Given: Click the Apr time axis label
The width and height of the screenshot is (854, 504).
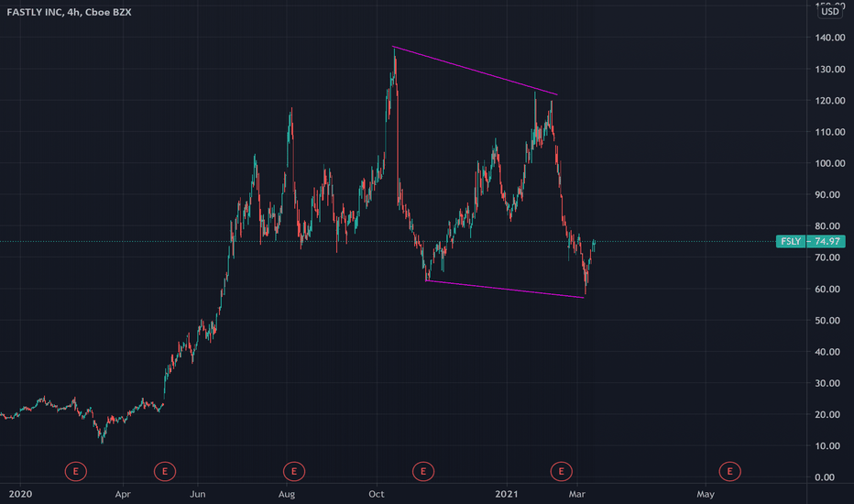Looking at the screenshot, I should tap(123, 494).
